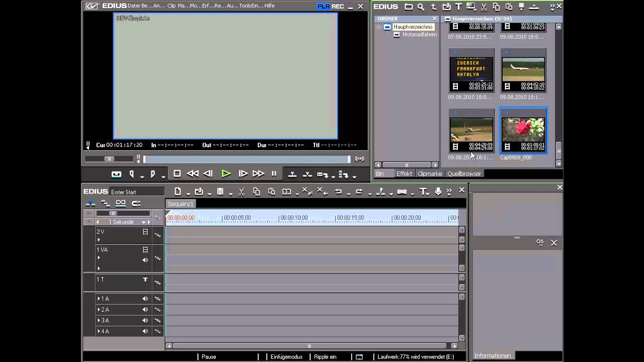644x362 pixels.
Task: Click the default transition icon
Action: coord(401,192)
